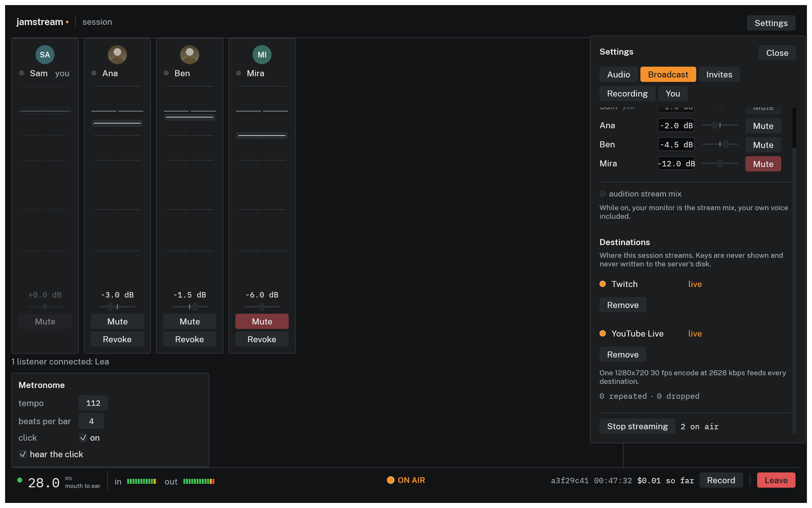This screenshot has height=508, width=812.
Task: Click '0 repeated · 0 dropped' stats
Action: coord(649,396)
